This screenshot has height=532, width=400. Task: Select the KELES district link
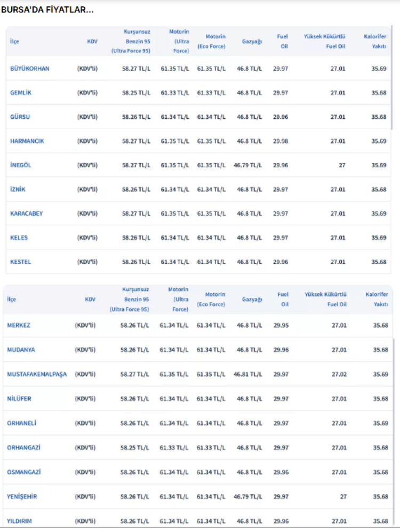[19, 238]
